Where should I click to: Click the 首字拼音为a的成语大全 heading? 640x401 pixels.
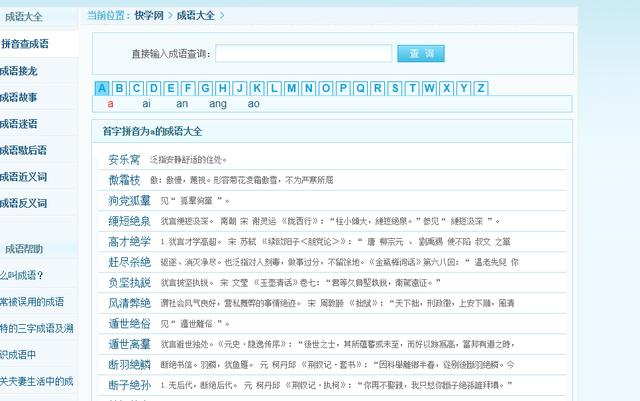(152, 131)
